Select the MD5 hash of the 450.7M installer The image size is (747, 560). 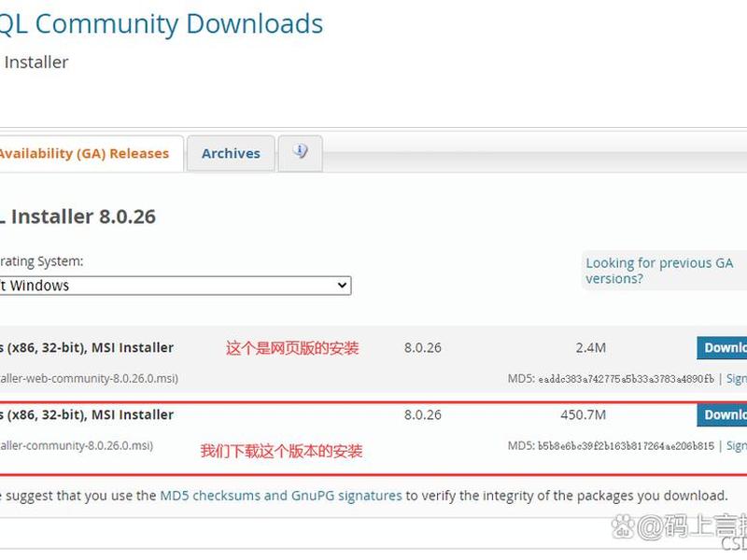click(626, 446)
